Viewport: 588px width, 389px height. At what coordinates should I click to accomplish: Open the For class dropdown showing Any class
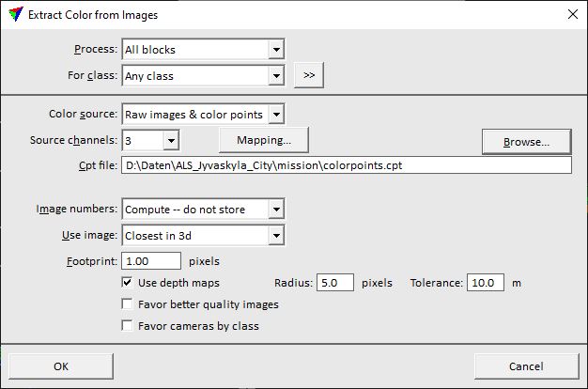(203, 76)
